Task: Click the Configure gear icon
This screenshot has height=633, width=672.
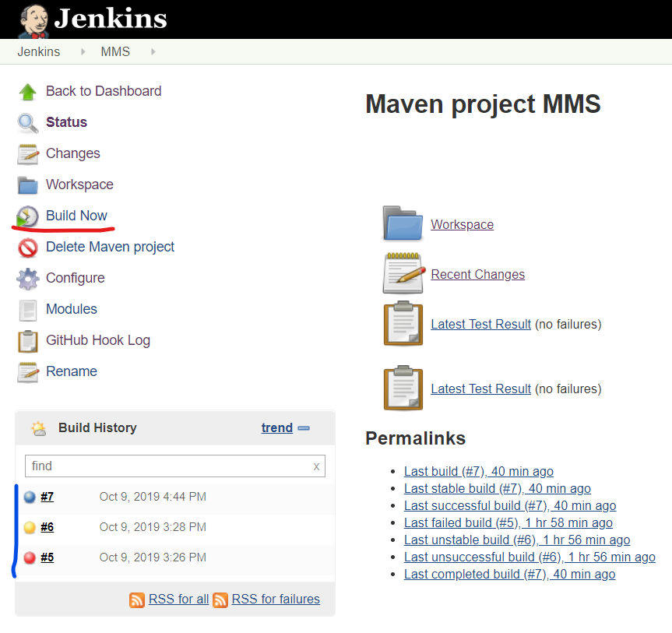Action: [28, 279]
